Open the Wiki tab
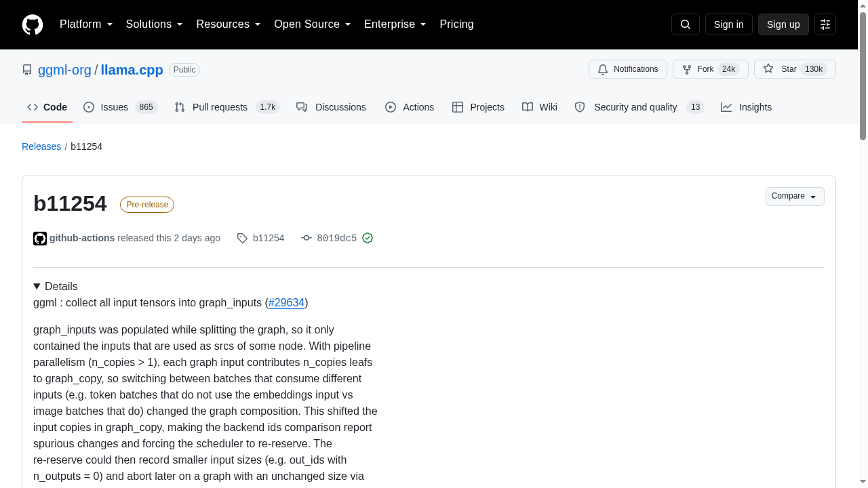 [540, 107]
